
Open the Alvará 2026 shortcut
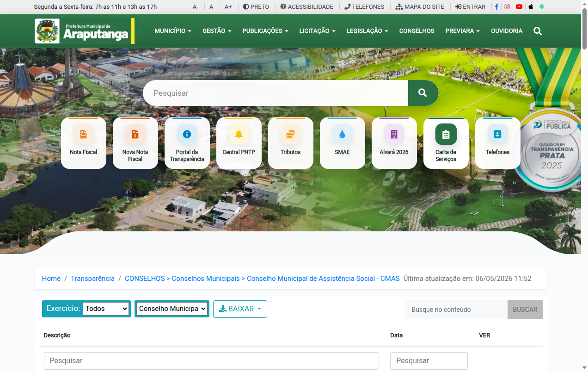point(394,143)
